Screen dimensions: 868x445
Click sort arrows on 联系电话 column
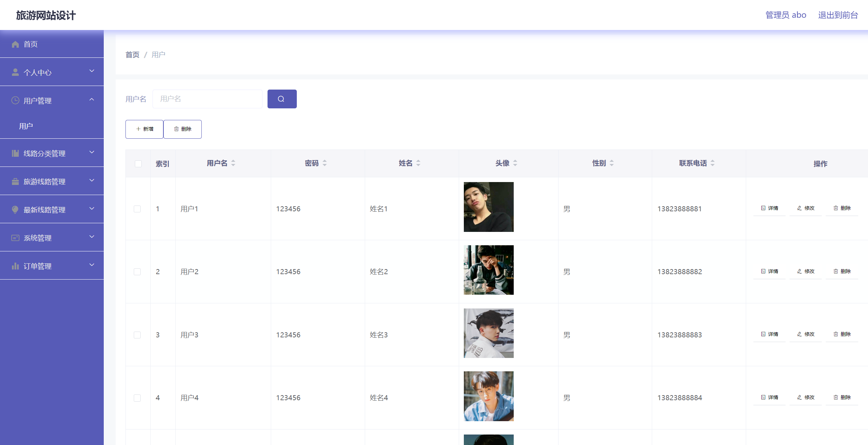[x=713, y=163]
